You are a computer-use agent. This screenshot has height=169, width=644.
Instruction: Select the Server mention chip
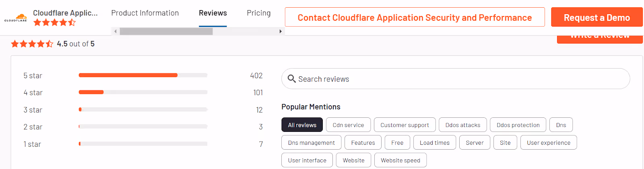click(475, 143)
